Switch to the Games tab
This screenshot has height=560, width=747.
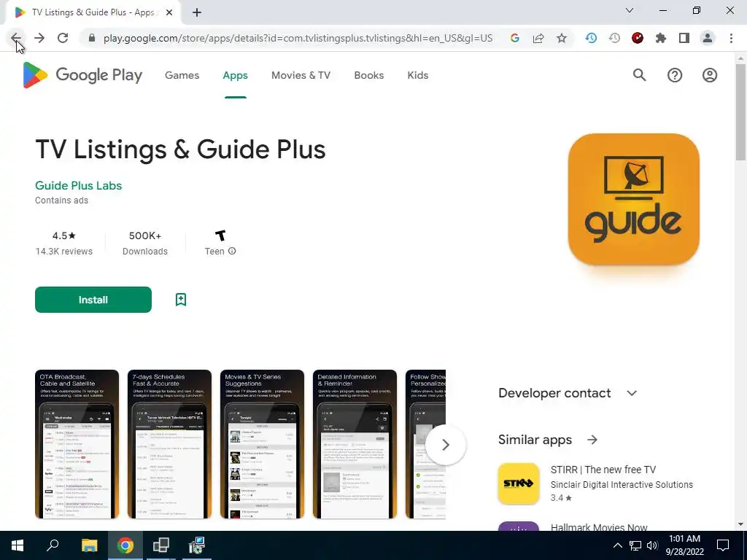tap(182, 75)
